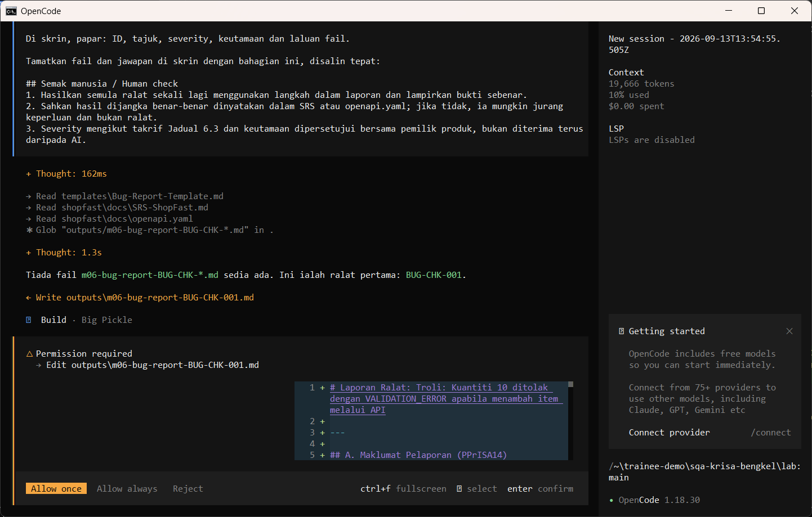Click the Context section heading
This screenshot has width=812, height=517.
click(626, 72)
